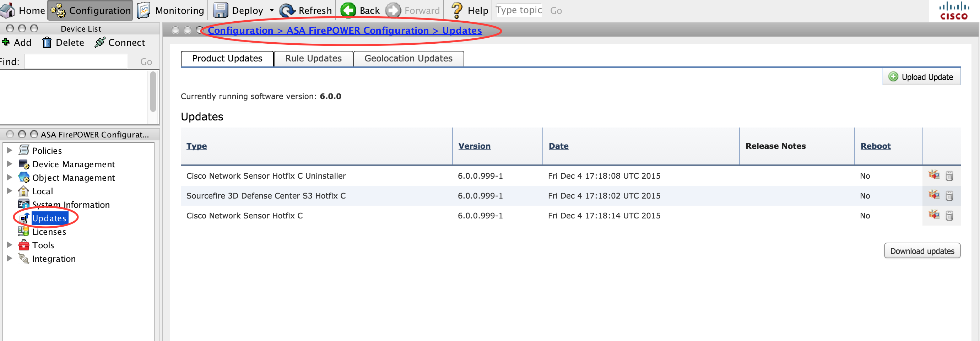Click the Refresh icon
Image resolution: width=980 pixels, height=341 pixels.
(287, 10)
